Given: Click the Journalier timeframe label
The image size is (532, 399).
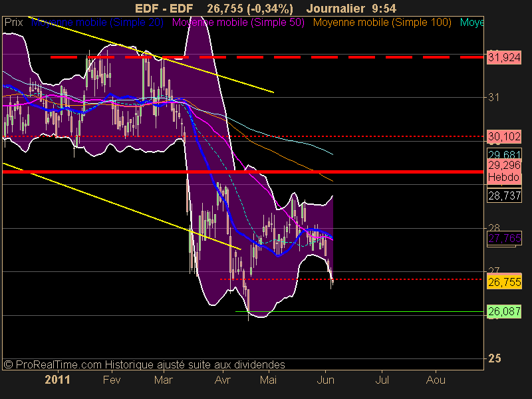Looking at the screenshot, I should pos(336,9).
